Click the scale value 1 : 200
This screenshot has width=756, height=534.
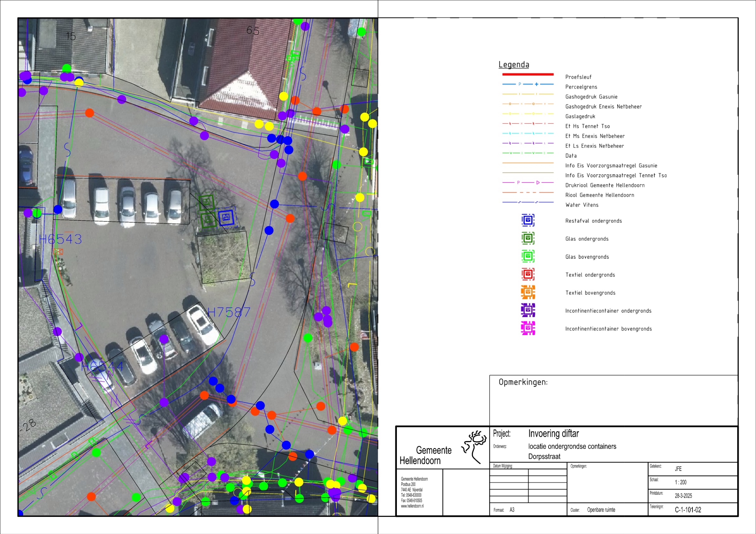click(681, 482)
